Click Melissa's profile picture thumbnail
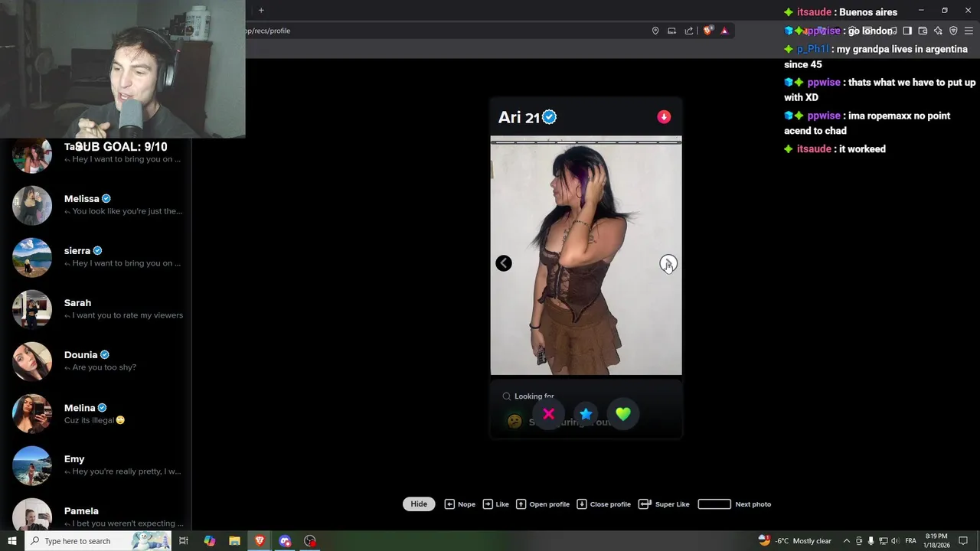Screen dimensions: 980x551 [x=32, y=205]
